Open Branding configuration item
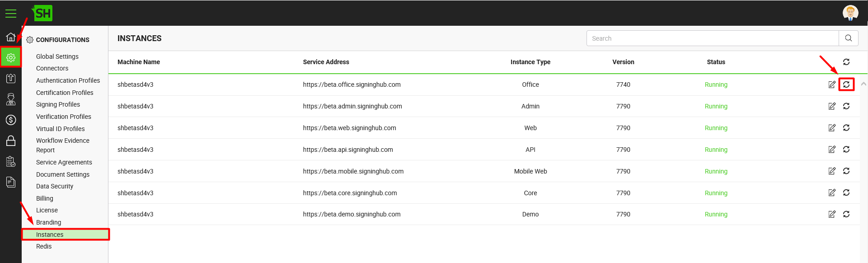This screenshot has width=868, height=263. pyautogui.click(x=48, y=222)
